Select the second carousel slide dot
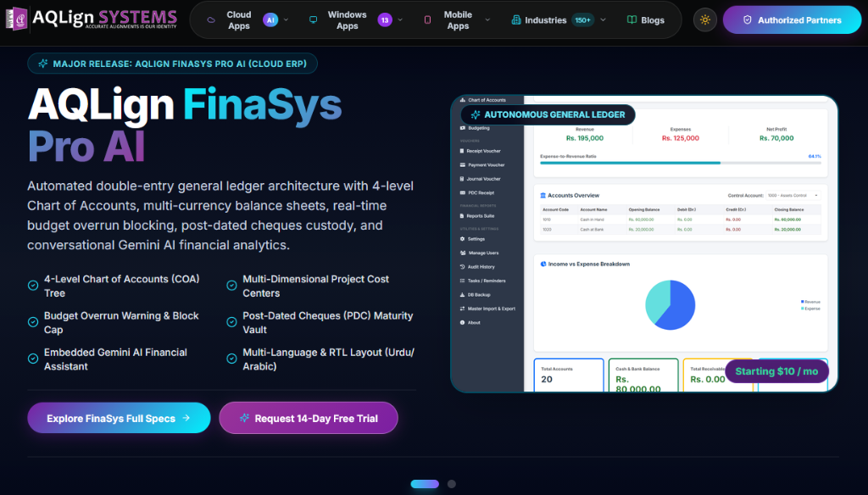868x495 pixels. coord(452,484)
